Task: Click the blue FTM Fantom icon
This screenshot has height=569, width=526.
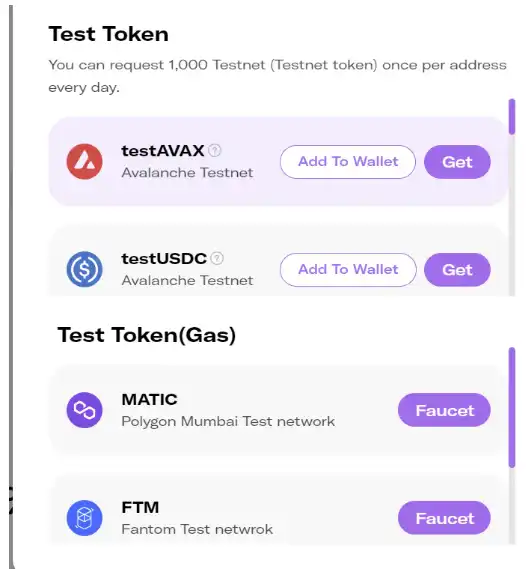Action: coord(85,518)
